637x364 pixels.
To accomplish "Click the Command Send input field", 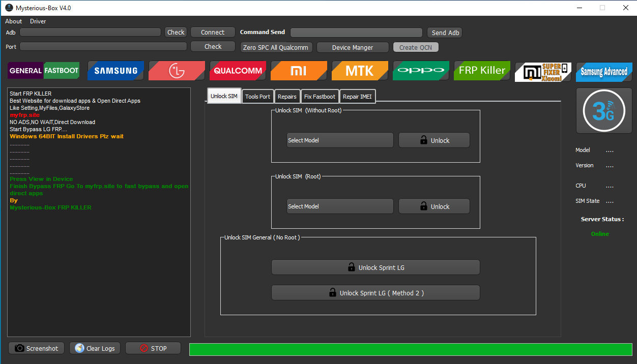I will tap(356, 32).
